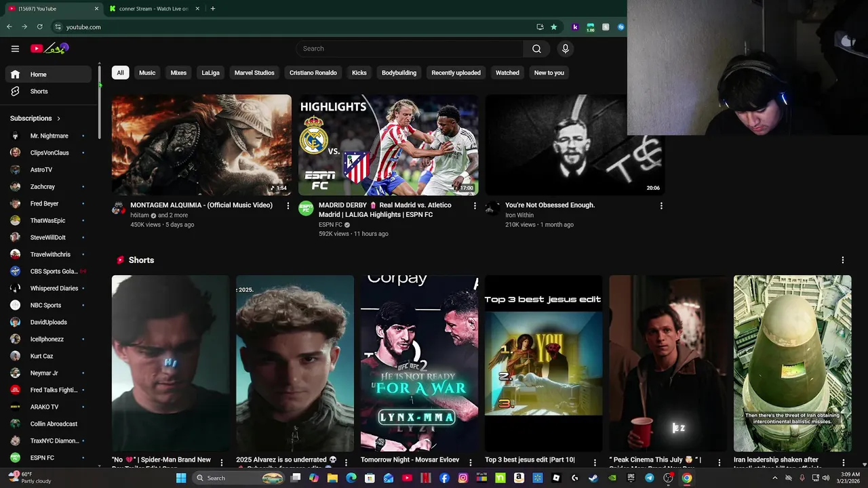Screen dimensions: 868x488
Task: Go to Shorts in the sidebar
Action: click(48, 91)
